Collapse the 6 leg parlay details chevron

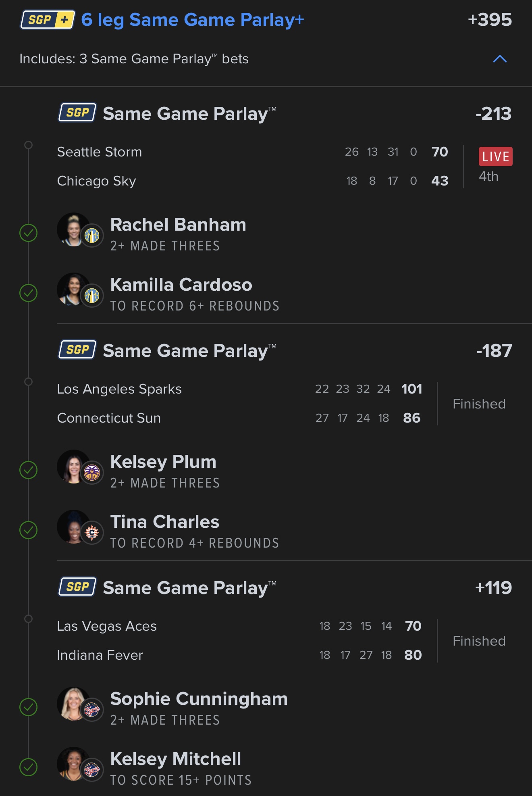point(500,59)
